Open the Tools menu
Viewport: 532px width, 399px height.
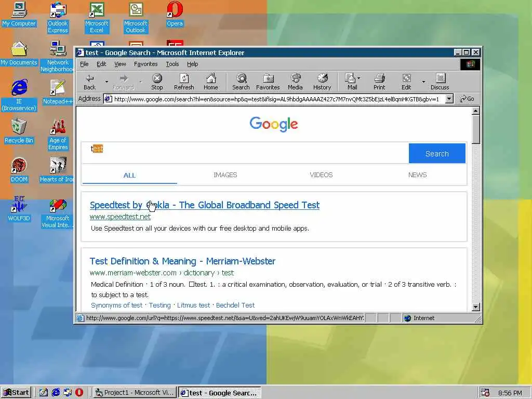pyautogui.click(x=172, y=64)
